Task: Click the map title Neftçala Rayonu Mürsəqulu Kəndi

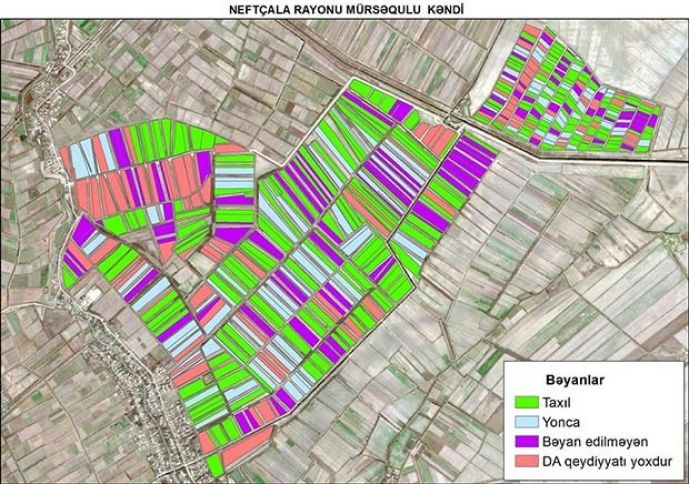Action: [x=344, y=8]
